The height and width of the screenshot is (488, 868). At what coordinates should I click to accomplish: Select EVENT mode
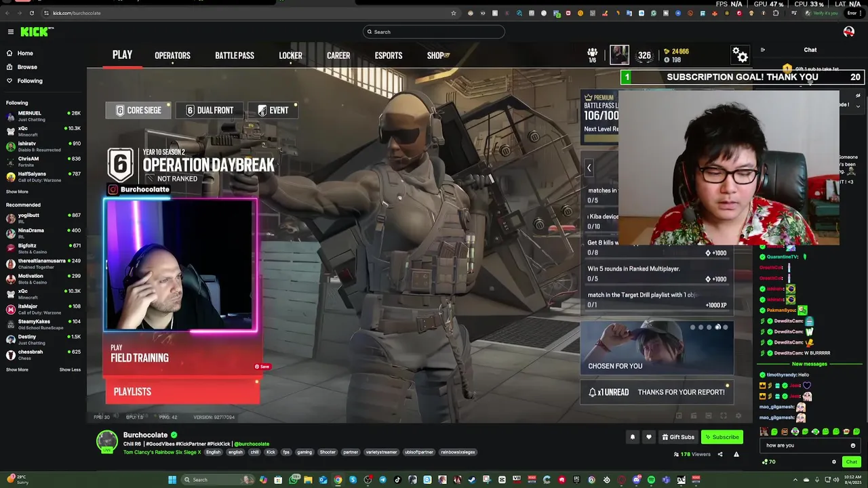[273, 110]
